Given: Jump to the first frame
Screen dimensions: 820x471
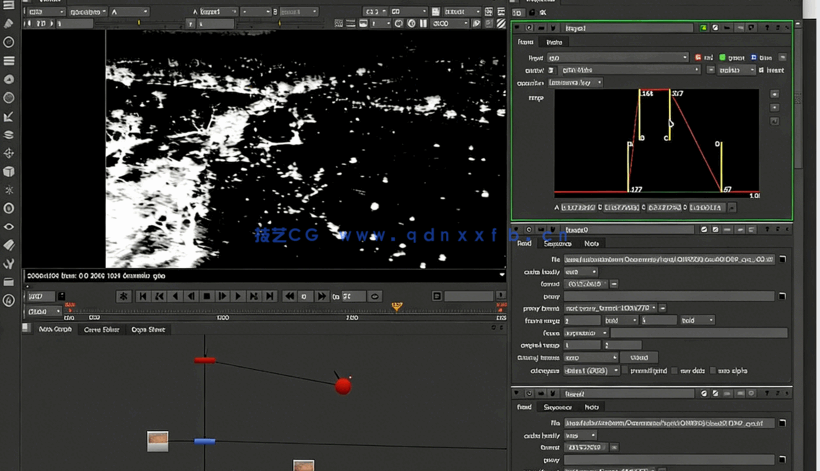Looking at the screenshot, I should 143,296.
